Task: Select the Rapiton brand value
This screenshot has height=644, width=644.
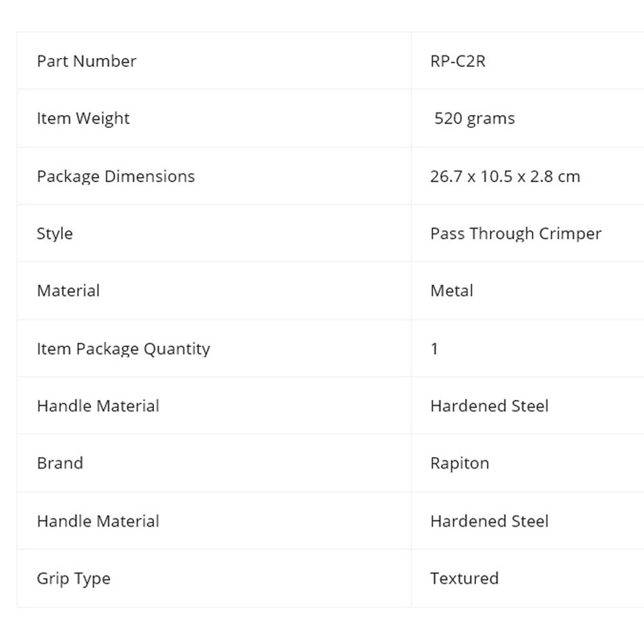Action: click(460, 463)
